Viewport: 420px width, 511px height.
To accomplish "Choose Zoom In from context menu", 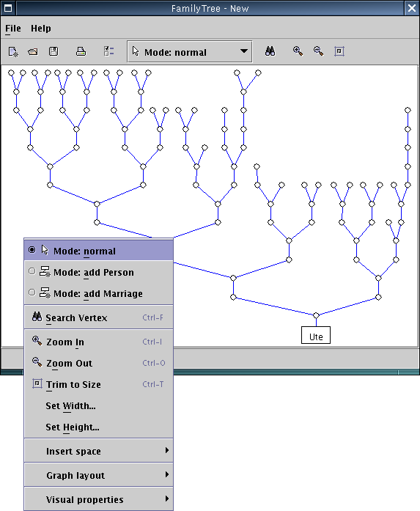I will tap(98, 342).
